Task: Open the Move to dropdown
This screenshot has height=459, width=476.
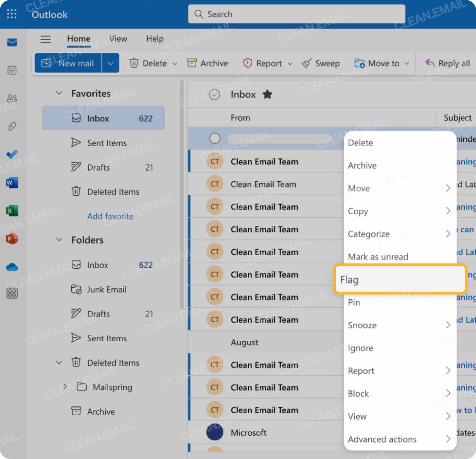Action: (x=407, y=63)
